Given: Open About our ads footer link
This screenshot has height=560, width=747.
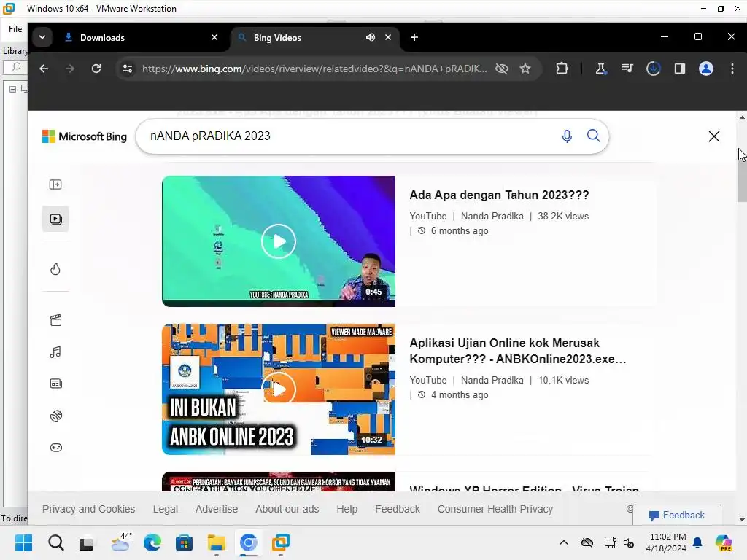Looking at the screenshot, I should point(287,509).
